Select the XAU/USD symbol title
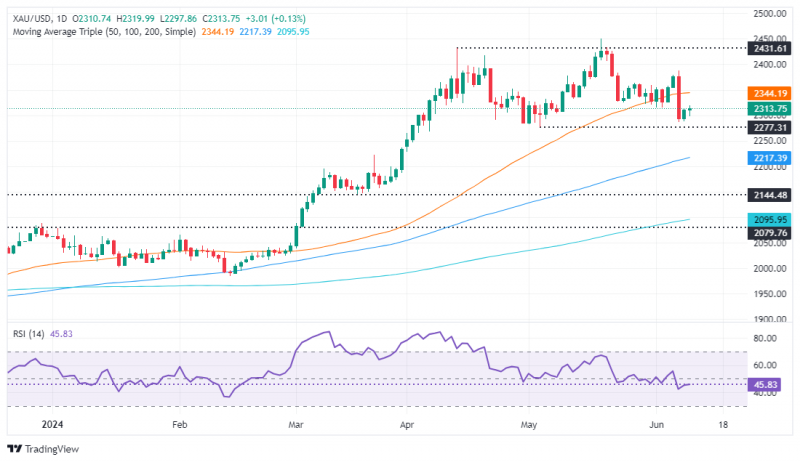 (32, 19)
